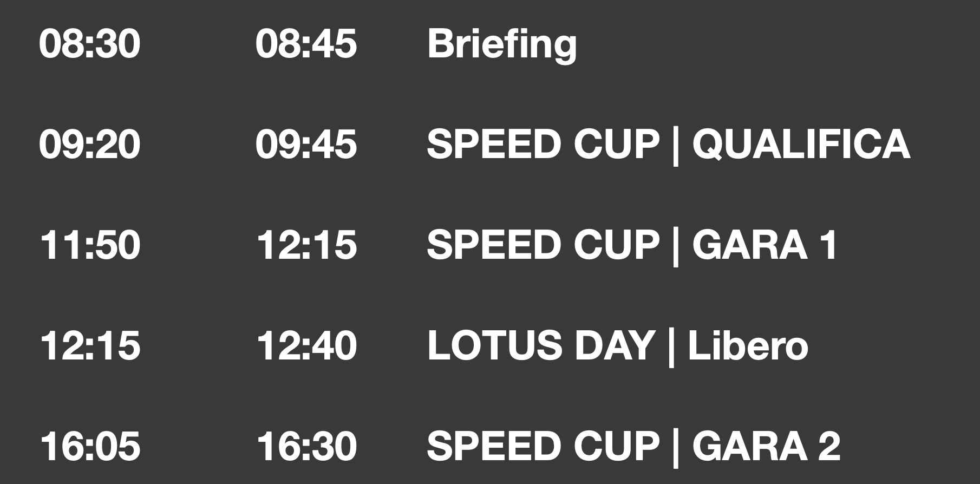The height and width of the screenshot is (484, 980).
Task: Click the separator bar before Libero
Action: (x=671, y=347)
